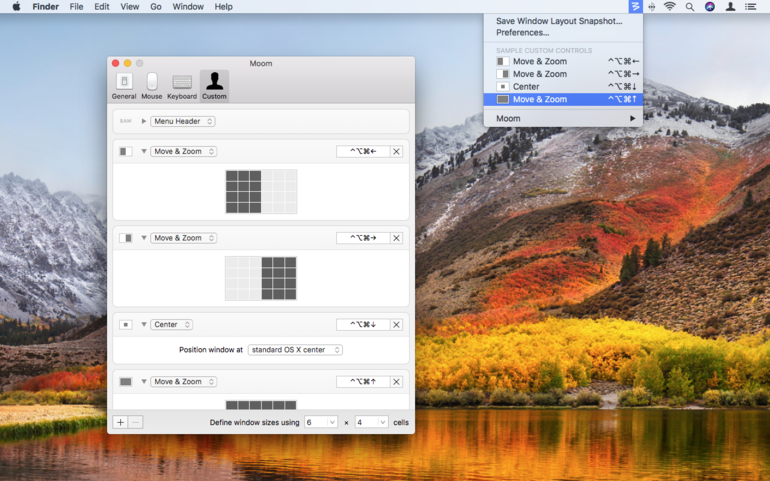Viewport: 770px width, 481px height.
Task: Open the Window menu
Action: point(188,6)
